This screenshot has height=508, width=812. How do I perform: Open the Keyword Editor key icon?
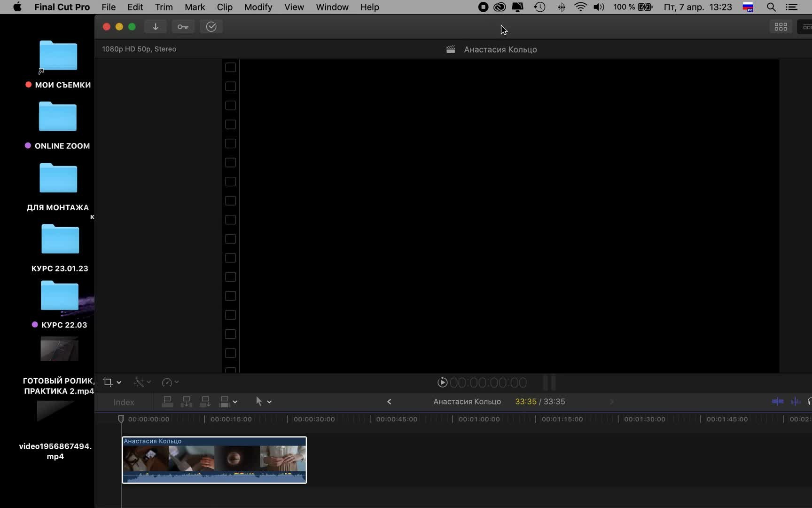[x=183, y=27]
